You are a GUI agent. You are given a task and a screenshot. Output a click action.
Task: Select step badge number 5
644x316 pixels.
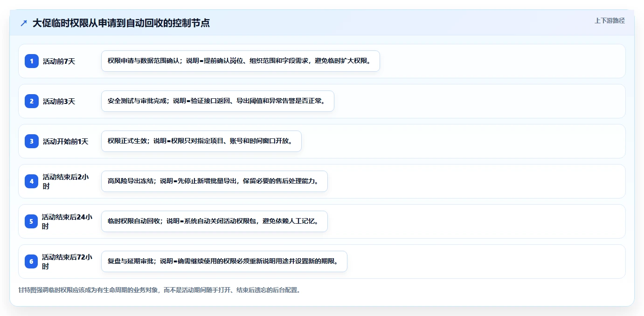point(32,221)
